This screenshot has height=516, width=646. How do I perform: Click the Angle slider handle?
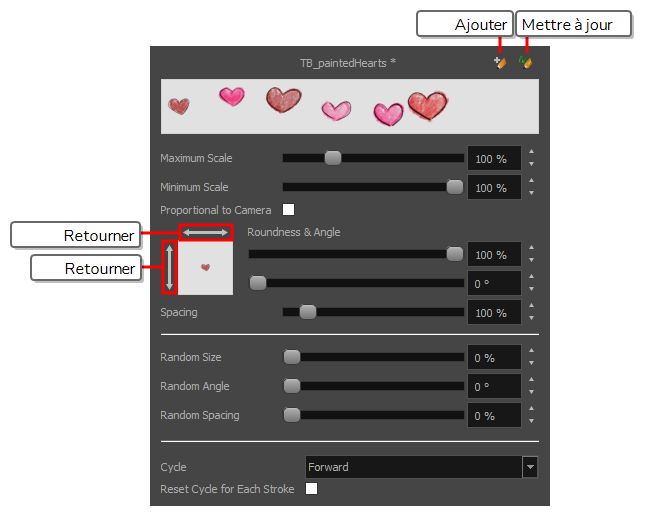(x=258, y=283)
